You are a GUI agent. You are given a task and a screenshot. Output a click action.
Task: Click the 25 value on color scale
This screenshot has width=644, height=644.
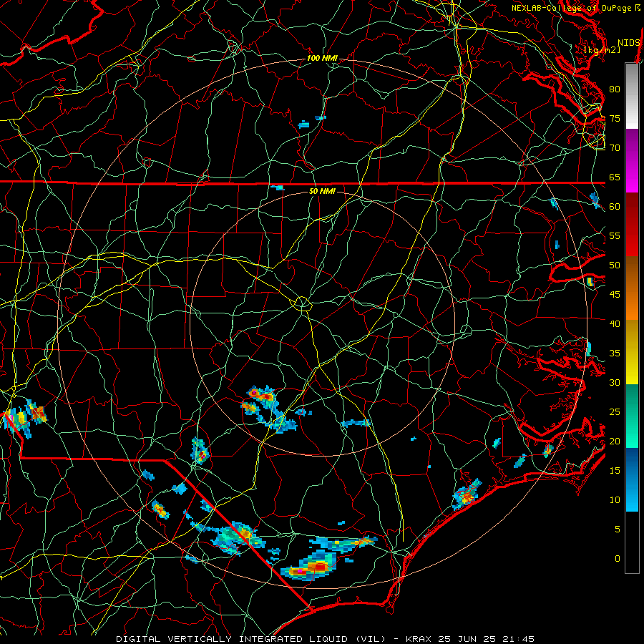point(615,411)
